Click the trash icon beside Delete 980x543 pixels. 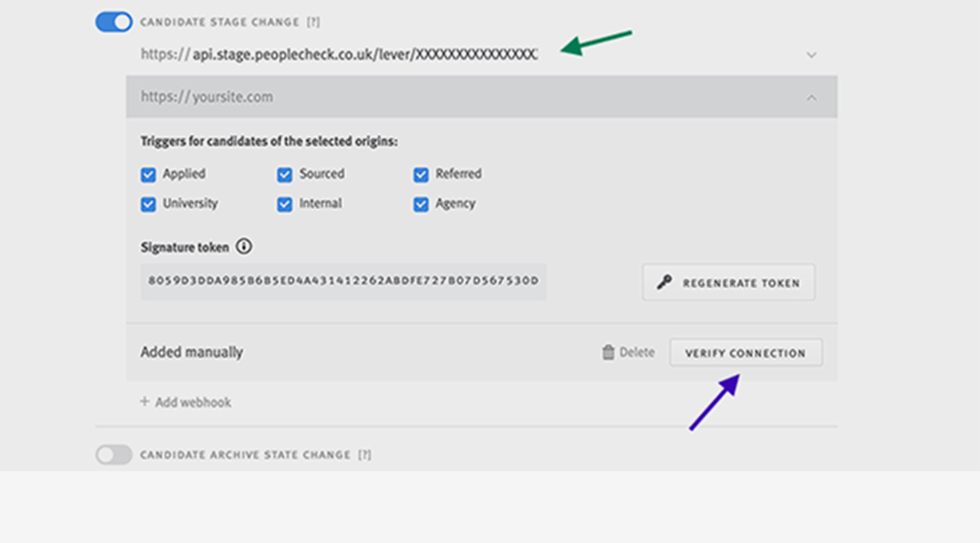point(608,352)
